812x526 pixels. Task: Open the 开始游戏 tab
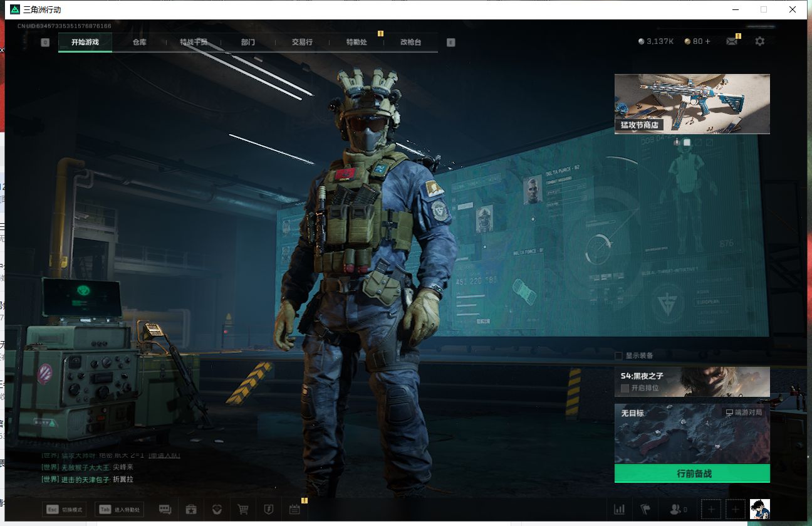pos(85,42)
